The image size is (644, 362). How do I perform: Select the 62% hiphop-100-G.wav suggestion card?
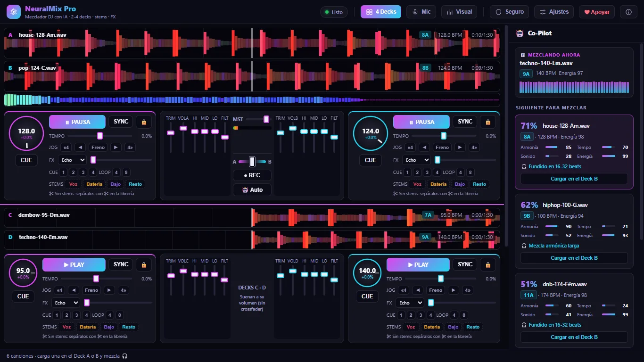[x=574, y=231]
